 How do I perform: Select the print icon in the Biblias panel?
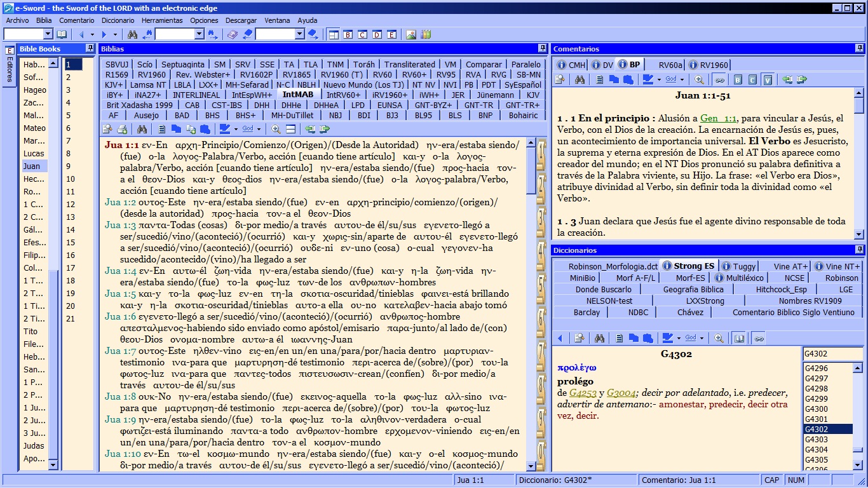tap(123, 128)
